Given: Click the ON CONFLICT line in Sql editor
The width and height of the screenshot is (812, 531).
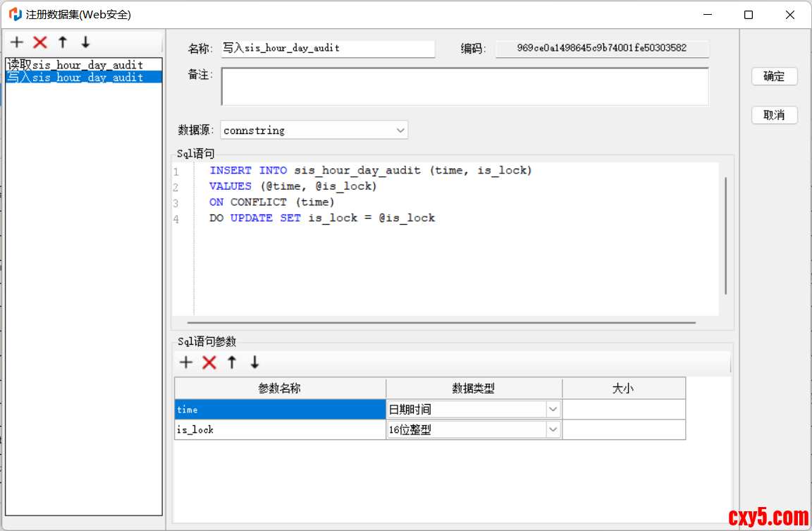Looking at the screenshot, I should click(x=272, y=202).
